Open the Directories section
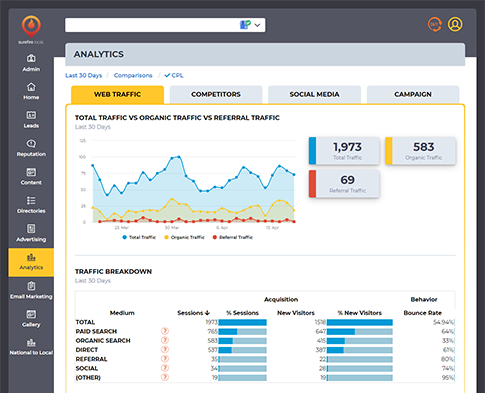The image size is (485, 393). [x=31, y=204]
